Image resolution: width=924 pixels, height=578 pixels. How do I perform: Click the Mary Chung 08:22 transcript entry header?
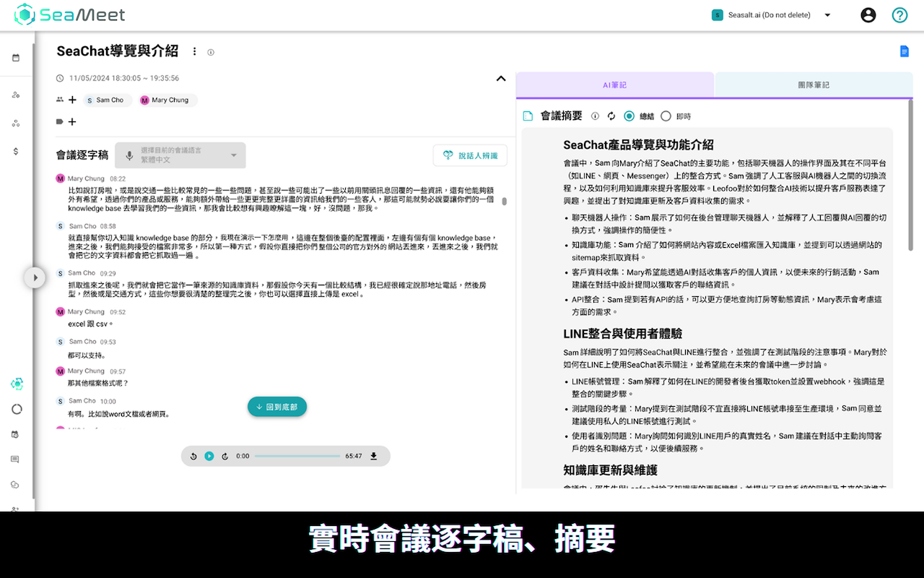91,178
